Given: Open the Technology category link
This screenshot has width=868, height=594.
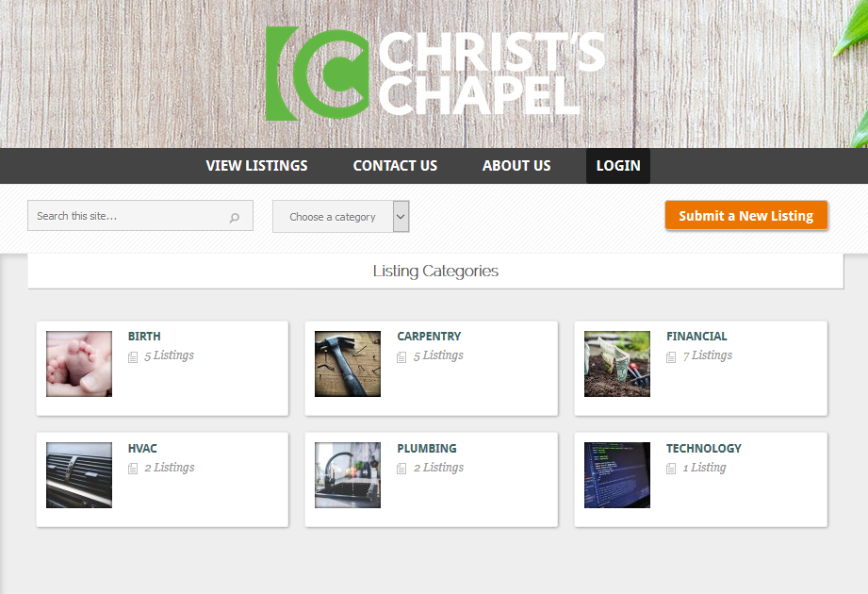Looking at the screenshot, I should 704,448.
